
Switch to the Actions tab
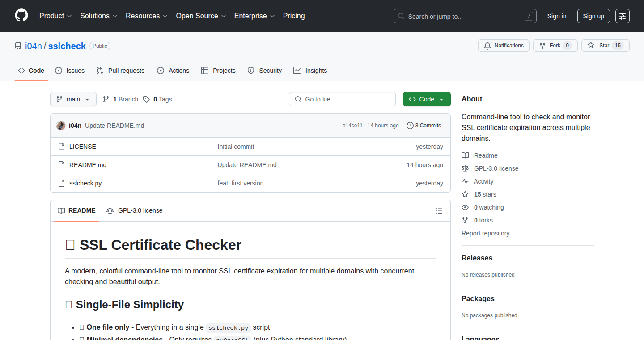(x=173, y=71)
